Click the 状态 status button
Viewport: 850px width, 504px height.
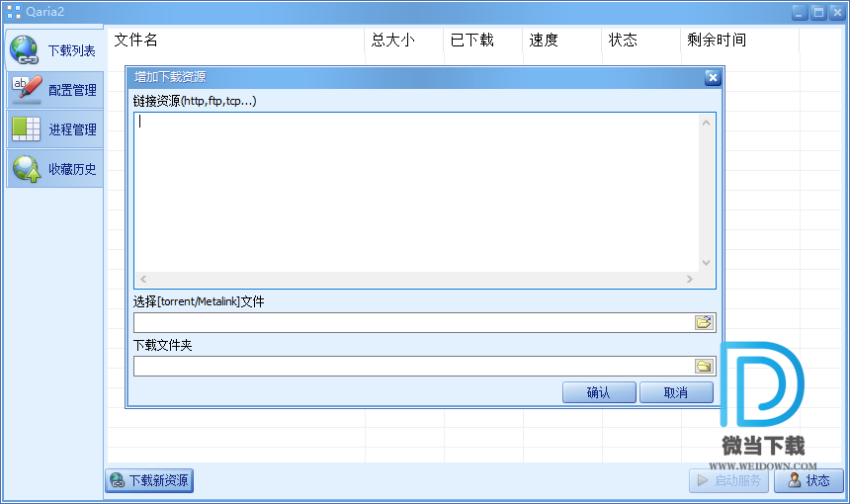click(807, 481)
